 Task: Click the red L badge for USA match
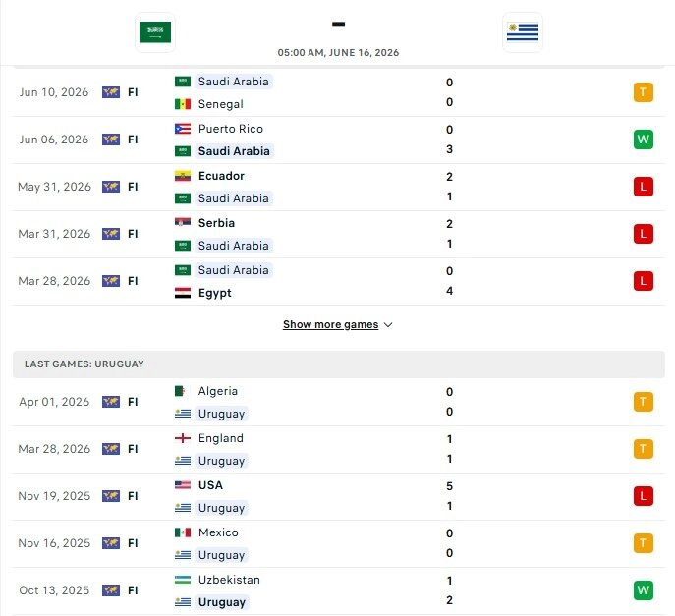pyautogui.click(x=644, y=496)
